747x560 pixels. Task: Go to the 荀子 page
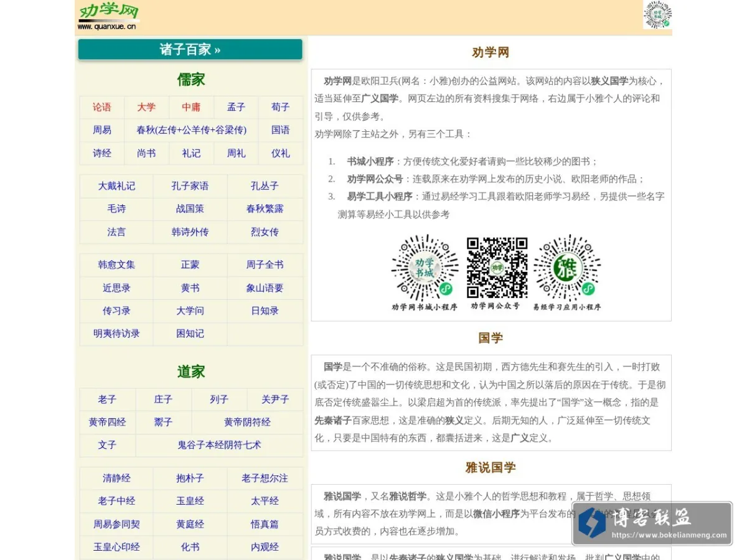281,107
